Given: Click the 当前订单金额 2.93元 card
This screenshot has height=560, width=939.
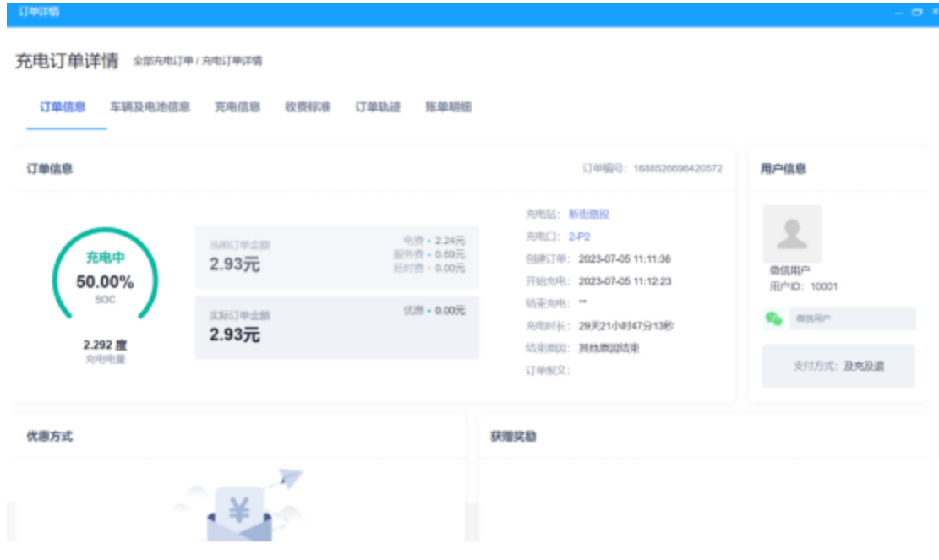Looking at the screenshot, I should tap(336, 258).
